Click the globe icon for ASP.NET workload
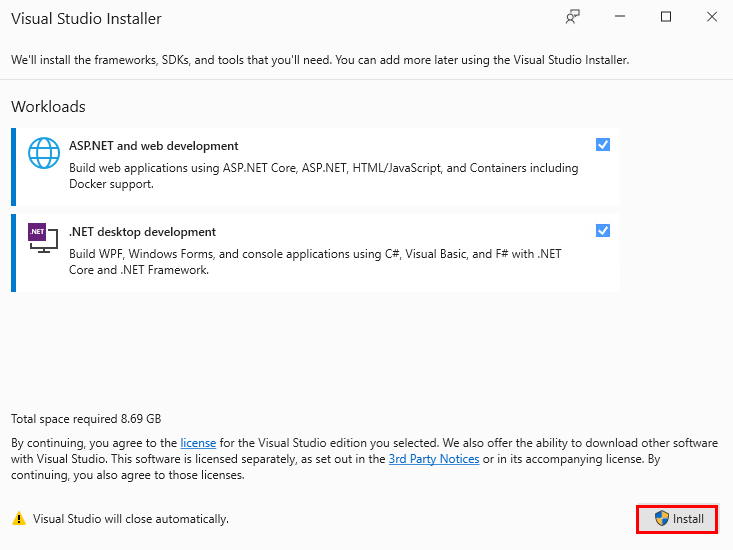The width and height of the screenshot is (733, 550). 44,153
